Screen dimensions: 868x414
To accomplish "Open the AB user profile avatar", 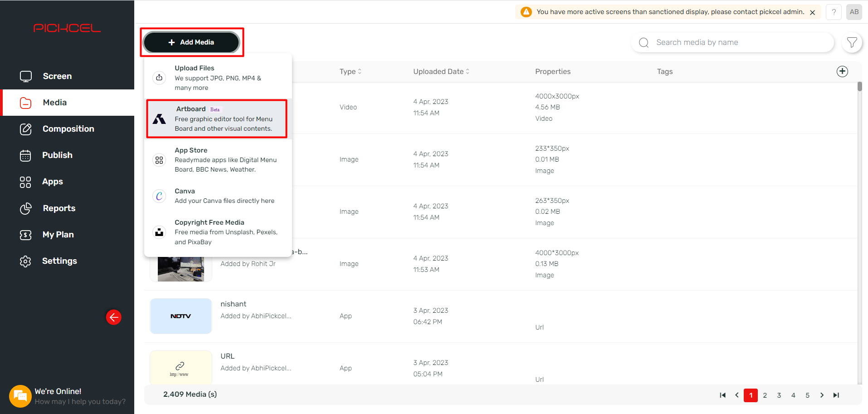I will point(854,12).
